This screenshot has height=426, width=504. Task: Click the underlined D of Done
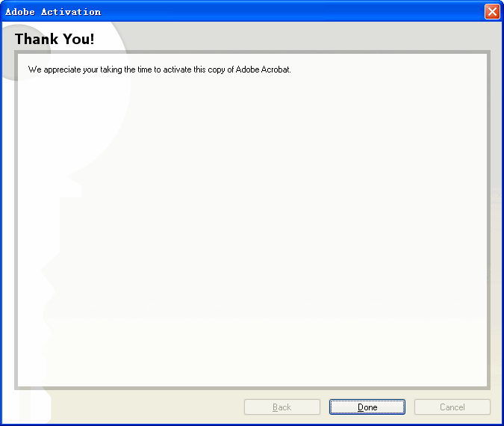tap(361, 407)
